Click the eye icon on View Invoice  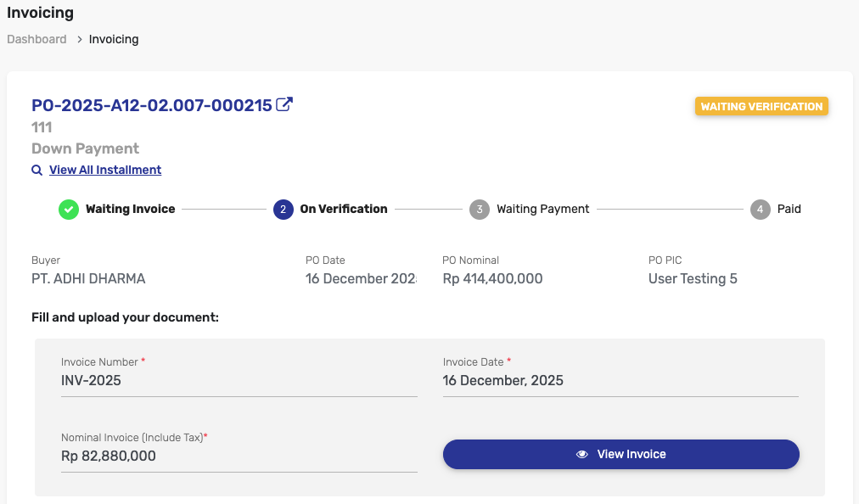582,454
